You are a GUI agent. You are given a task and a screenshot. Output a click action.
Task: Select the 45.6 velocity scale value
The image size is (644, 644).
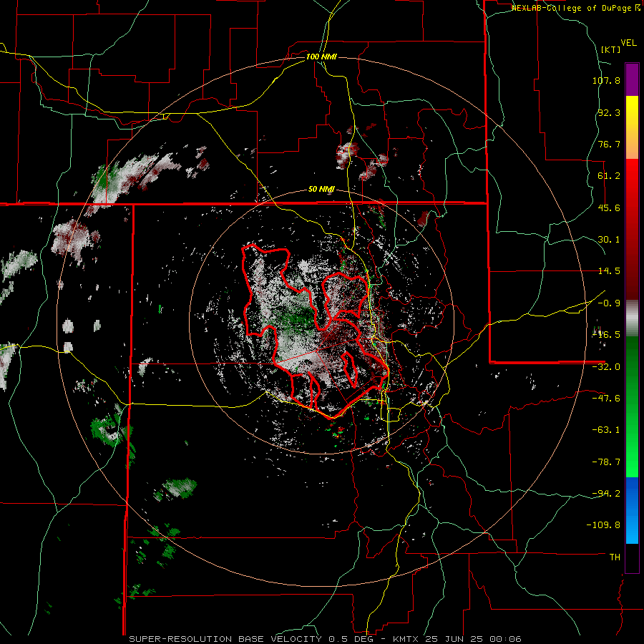(609, 208)
